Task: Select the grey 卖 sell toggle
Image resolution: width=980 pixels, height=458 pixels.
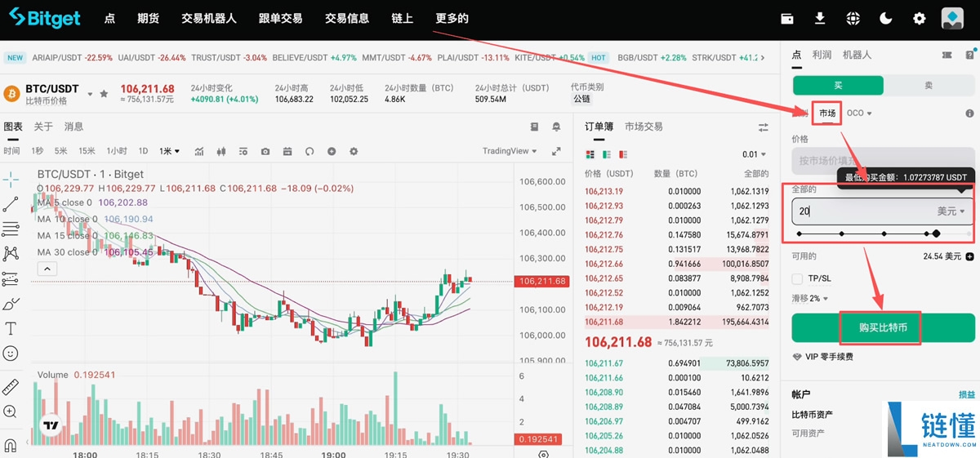Action: point(929,86)
